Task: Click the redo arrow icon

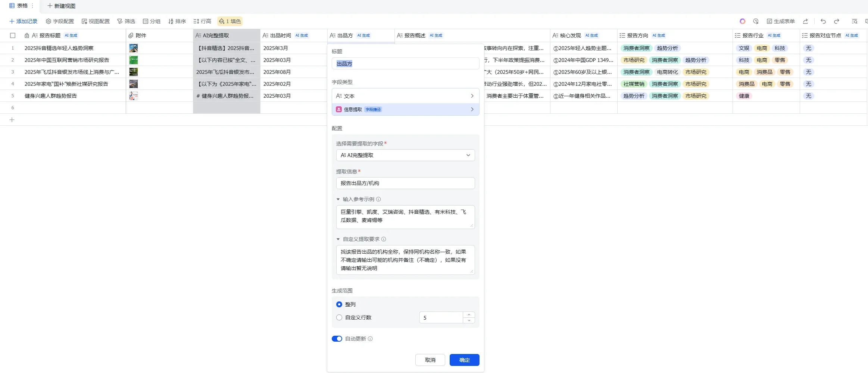Action: pos(837,21)
